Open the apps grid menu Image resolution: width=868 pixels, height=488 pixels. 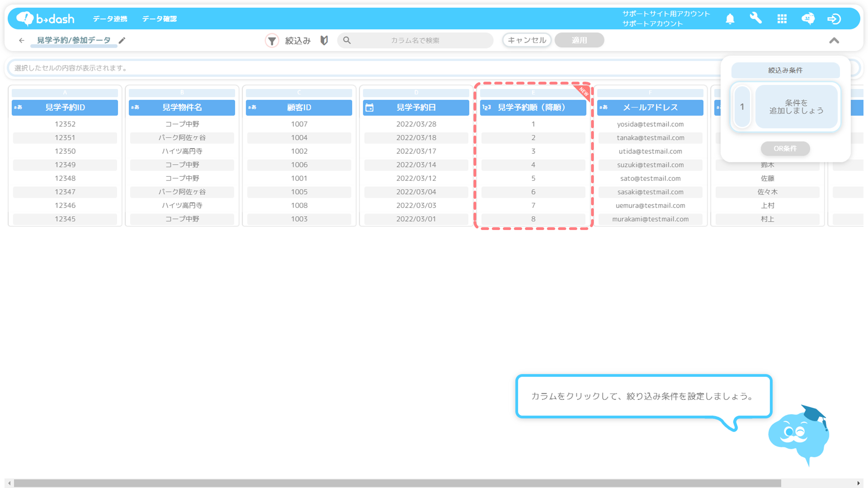[x=782, y=19]
